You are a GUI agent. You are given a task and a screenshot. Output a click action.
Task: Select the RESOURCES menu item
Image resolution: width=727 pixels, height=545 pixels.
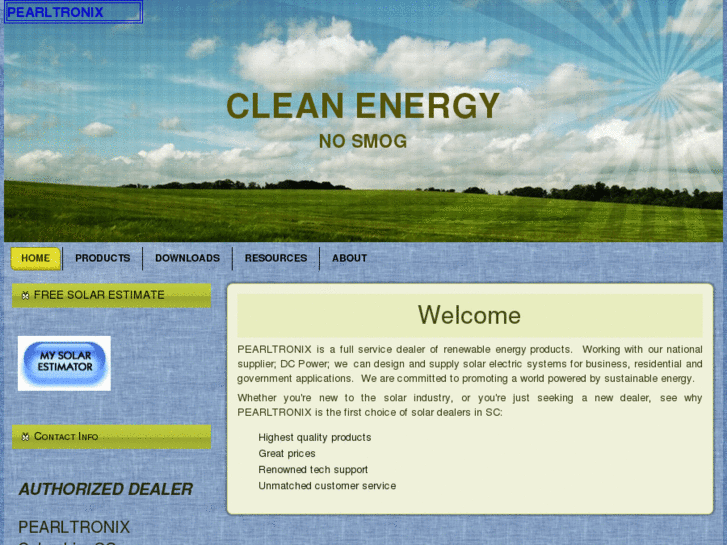(276, 258)
